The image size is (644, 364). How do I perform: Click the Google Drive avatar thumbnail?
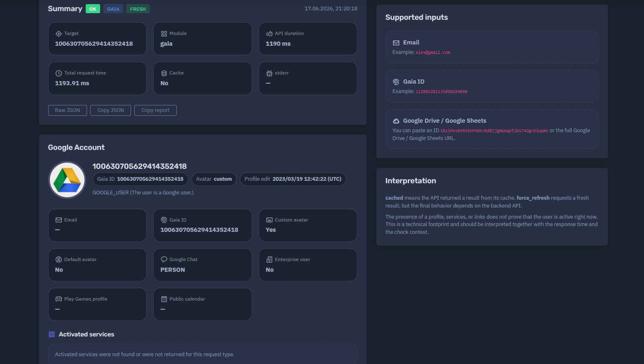(67, 180)
